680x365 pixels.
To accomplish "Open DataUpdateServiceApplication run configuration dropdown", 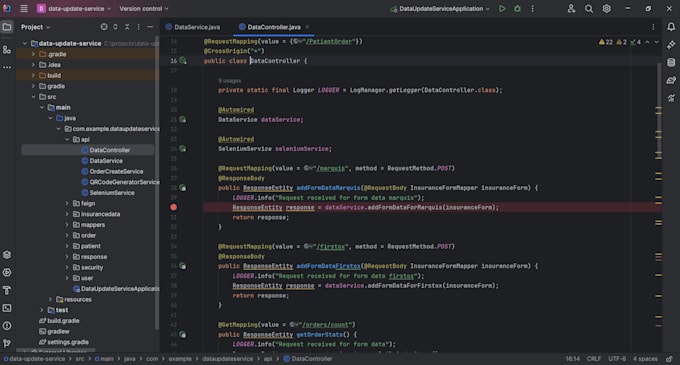I will [440, 9].
